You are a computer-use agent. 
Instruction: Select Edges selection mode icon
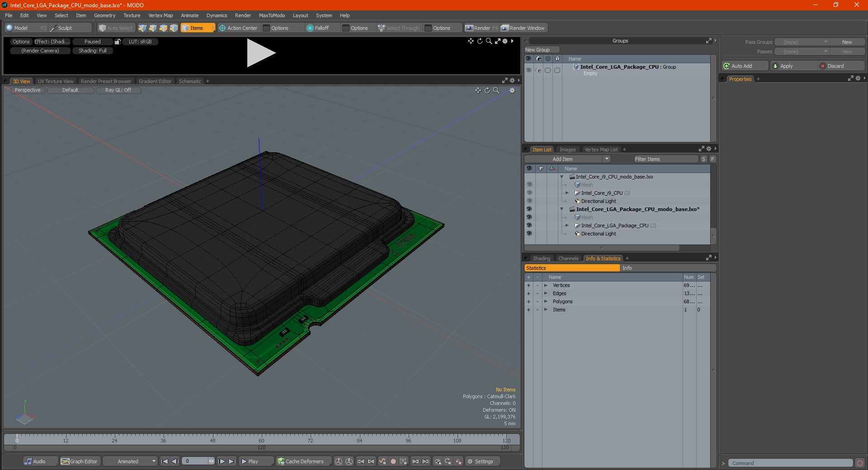[153, 28]
